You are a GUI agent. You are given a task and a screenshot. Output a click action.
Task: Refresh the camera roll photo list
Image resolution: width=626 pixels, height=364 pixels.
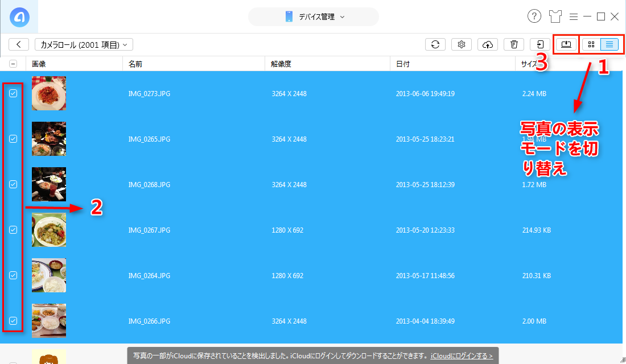tap(435, 44)
